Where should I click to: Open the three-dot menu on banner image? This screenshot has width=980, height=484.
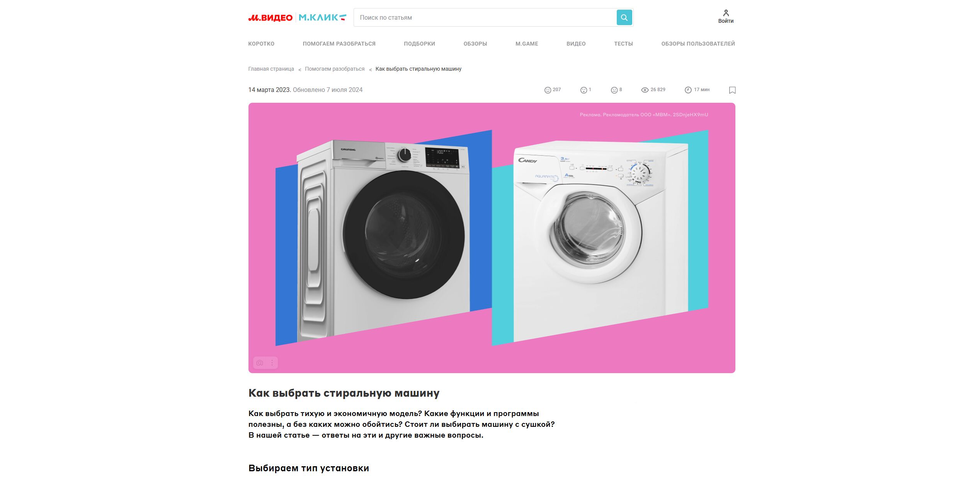tap(272, 363)
